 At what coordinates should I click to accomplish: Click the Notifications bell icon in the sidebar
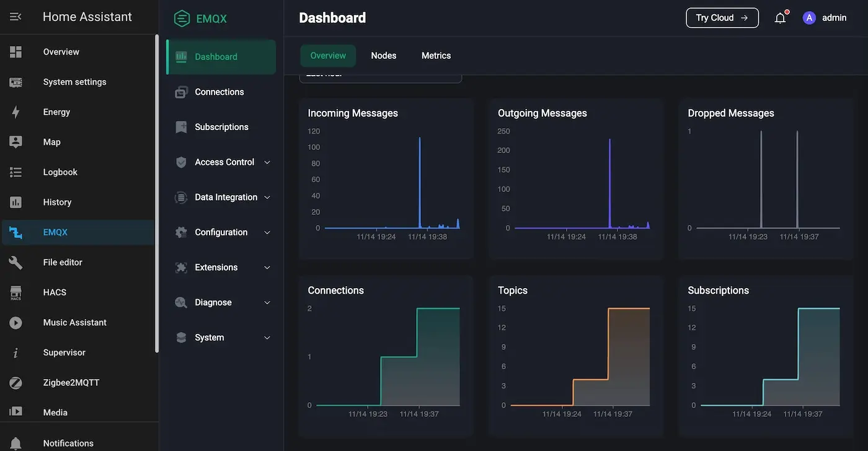pos(15,444)
